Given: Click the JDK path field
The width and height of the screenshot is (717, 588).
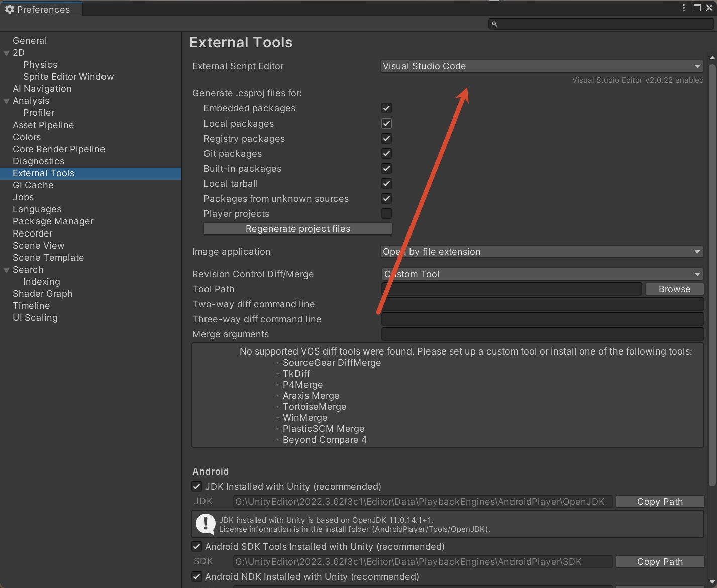Looking at the screenshot, I should (x=423, y=502).
